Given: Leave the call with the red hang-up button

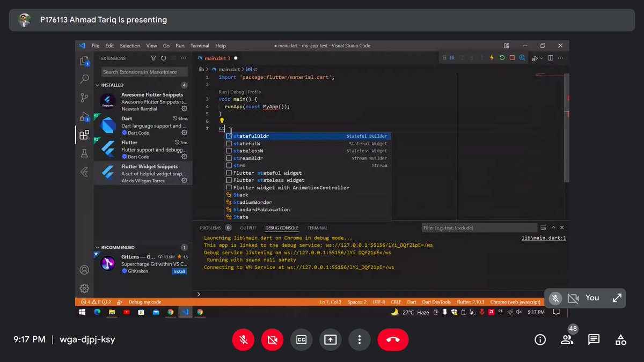Looking at the screenshot, I should tap(393, 339).
